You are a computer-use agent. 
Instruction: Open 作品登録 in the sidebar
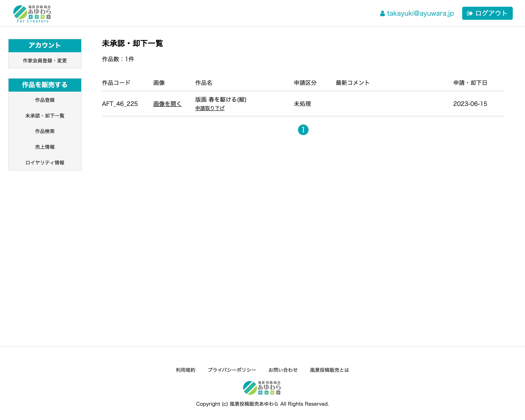tap(45, 100)
